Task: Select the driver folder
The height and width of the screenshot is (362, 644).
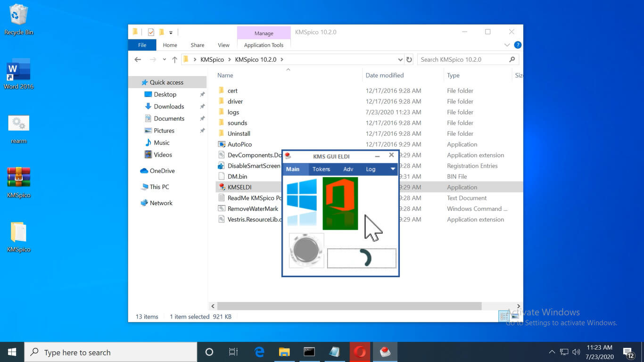Action: 235,101
